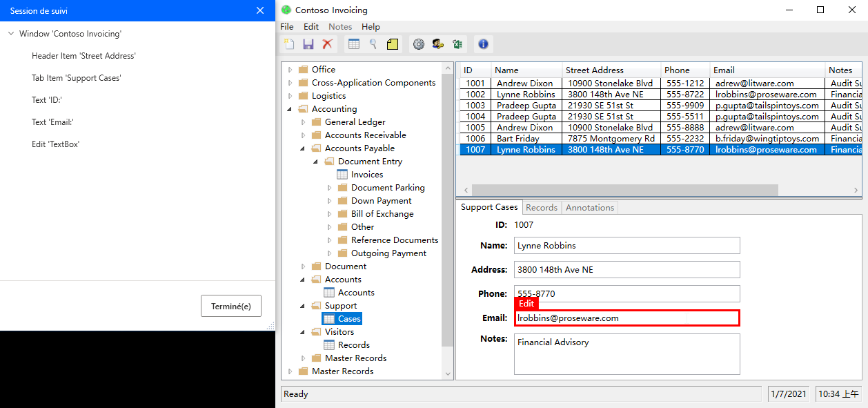Viewport: 868px width, 408px height.
Task: Click the yellow sticky note icon
Action: [x=393, y=44]
